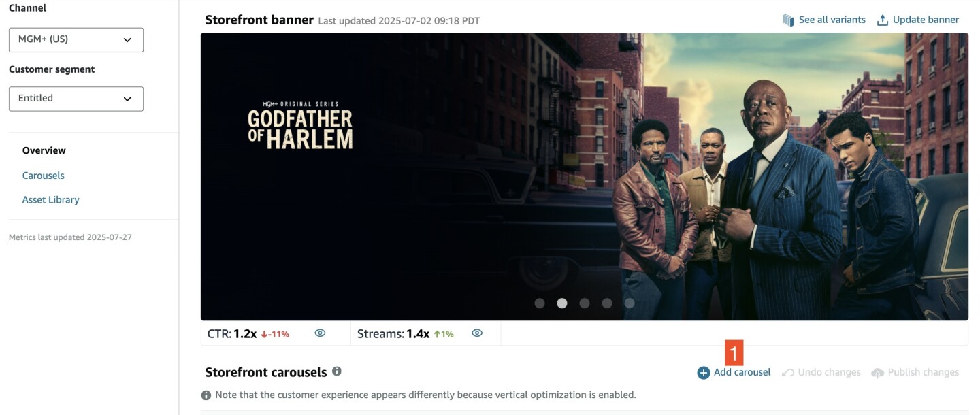Click the See all variants link
Image resolution: width=980 pixels, height=415 pixels.
point(832,20)
